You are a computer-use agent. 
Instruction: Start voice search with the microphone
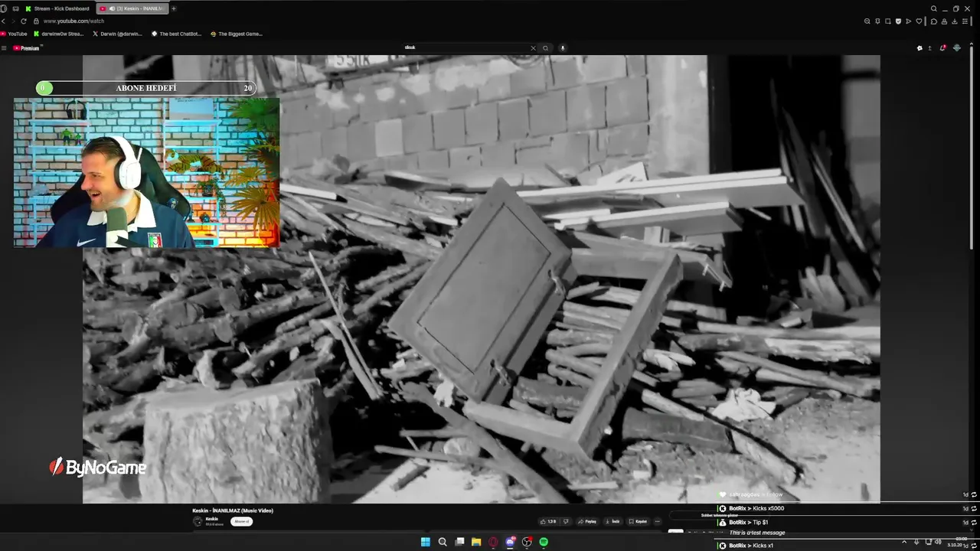[563, 48]
